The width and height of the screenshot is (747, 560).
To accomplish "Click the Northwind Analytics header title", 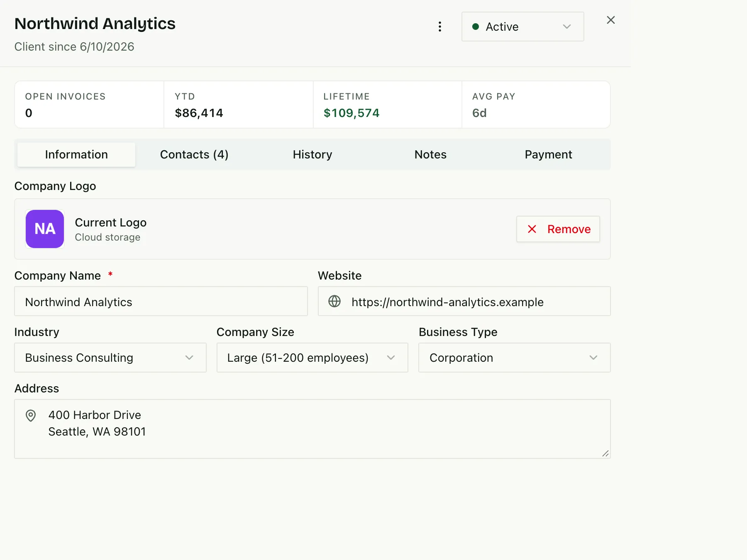I will click(95, 24).
